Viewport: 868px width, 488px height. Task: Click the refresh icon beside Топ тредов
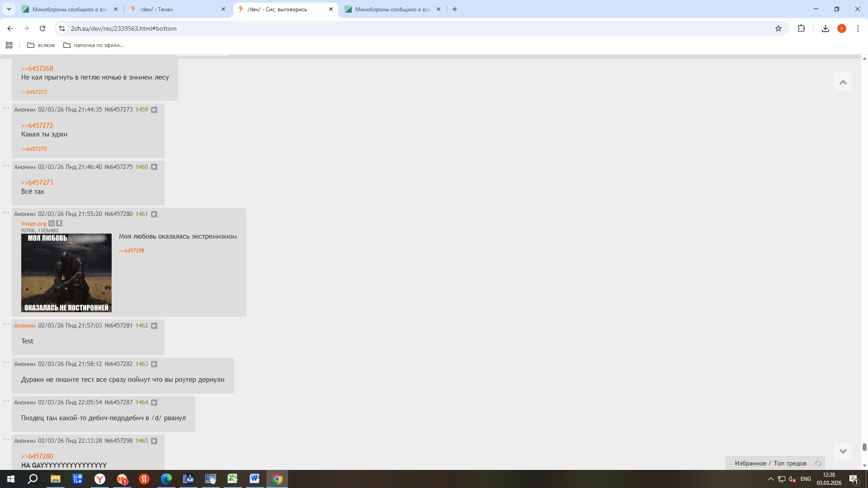(x=818, y=464)
